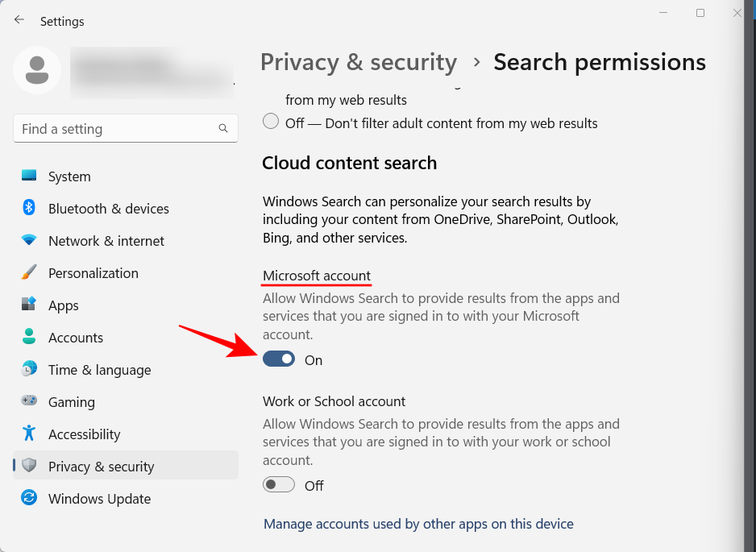
Task: Click the Privacy & security breadcrumb
Action: click(358, 61)
